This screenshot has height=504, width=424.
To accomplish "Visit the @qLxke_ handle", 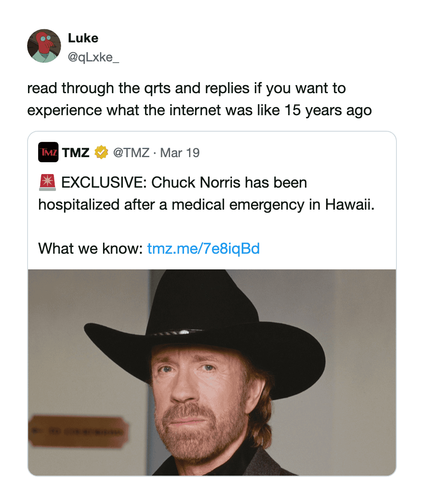I will click(x=93, y=57).
